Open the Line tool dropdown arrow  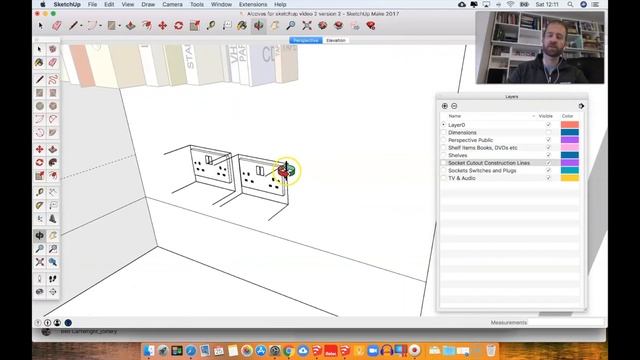81,26
